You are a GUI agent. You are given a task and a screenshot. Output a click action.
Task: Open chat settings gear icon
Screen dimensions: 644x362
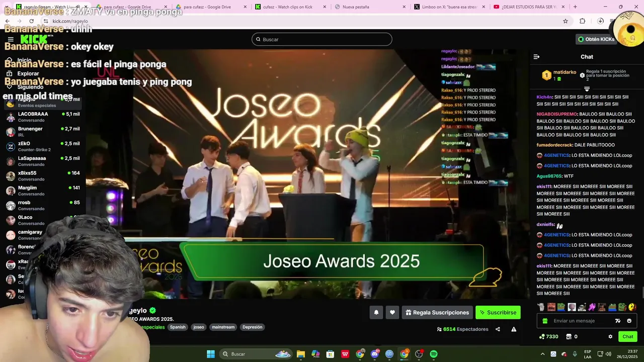click(610, 336)
